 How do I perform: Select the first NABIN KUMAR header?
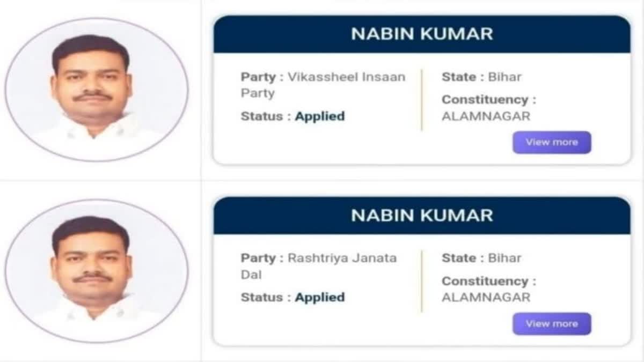point(423,33)
